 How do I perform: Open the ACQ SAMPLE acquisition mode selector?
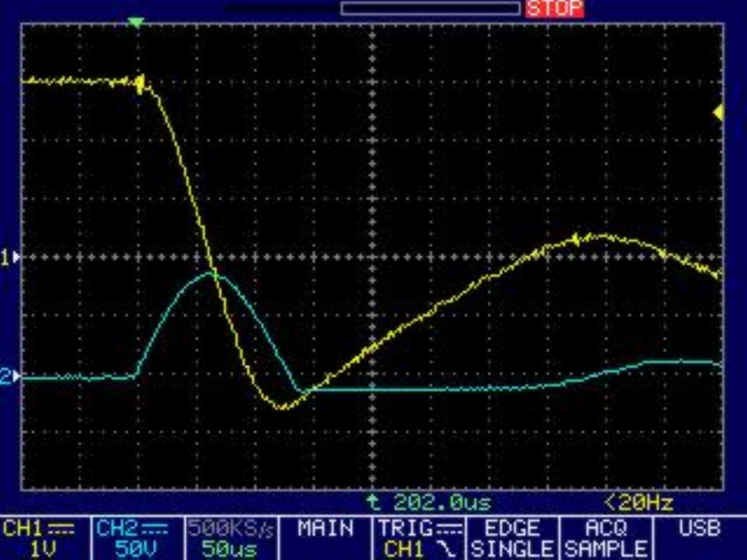606,538
